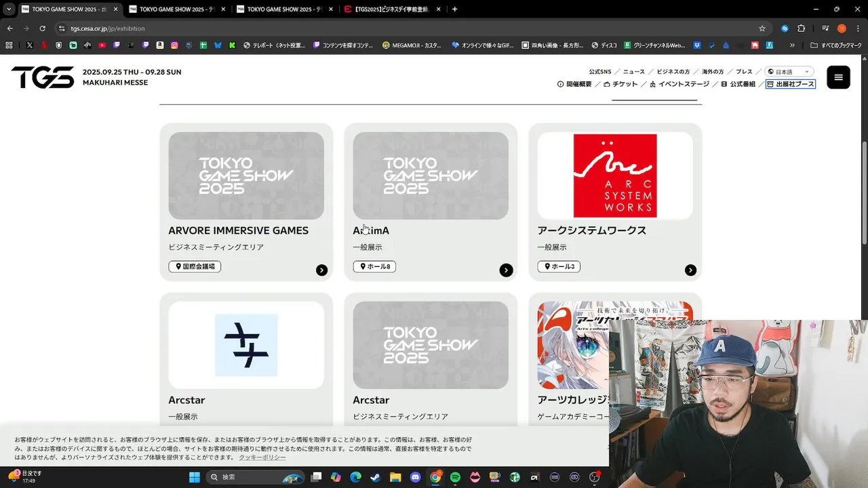Click the ARVORE IMMERSIVE GAMES title
868x488 pixels.
coord(238,230)
